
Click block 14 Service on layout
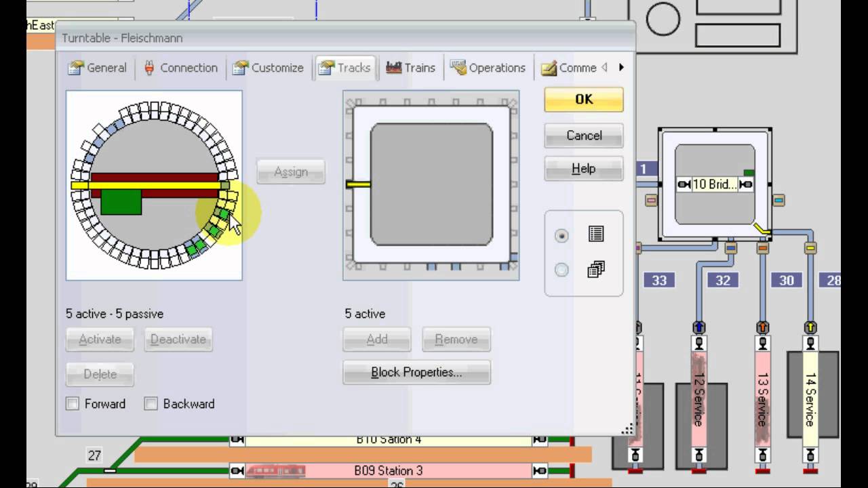pyautogui.click(x=810, y=400)
